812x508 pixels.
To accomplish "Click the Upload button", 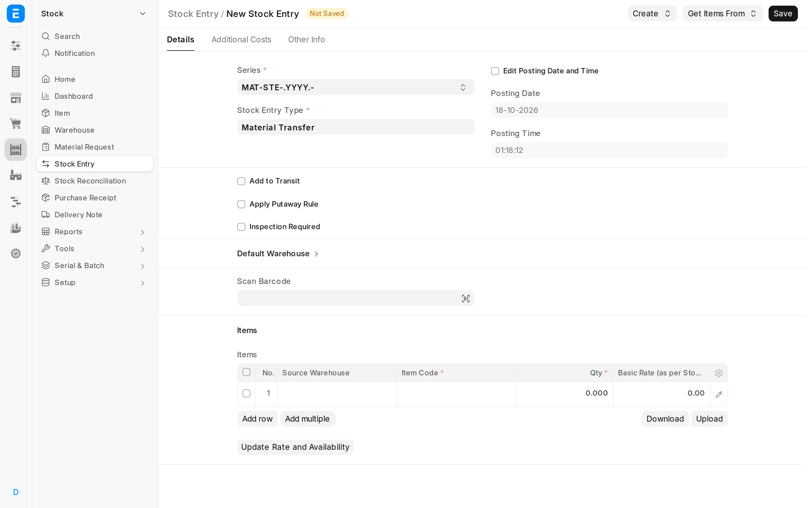I will 709,419.
